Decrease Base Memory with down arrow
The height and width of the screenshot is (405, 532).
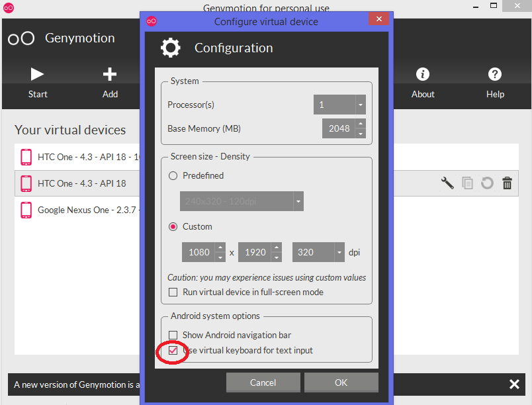pos(361,133)
